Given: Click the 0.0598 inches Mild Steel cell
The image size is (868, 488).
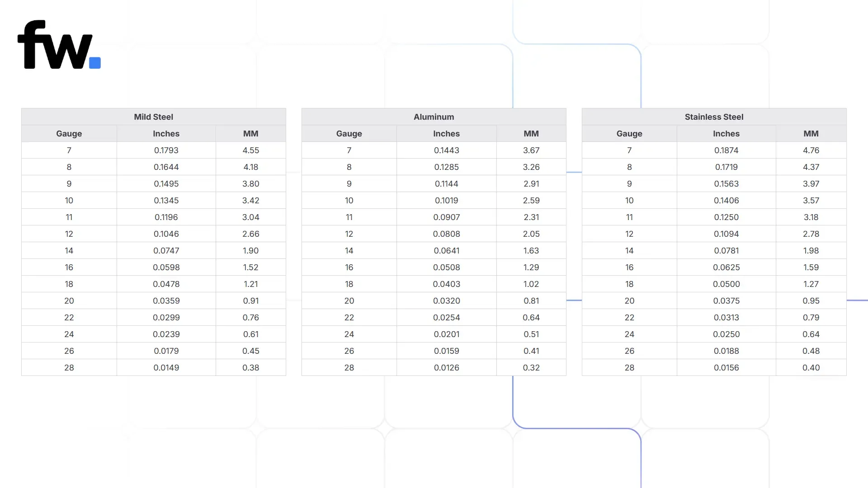Looking at the screenshot, I should tap(166, 267).
